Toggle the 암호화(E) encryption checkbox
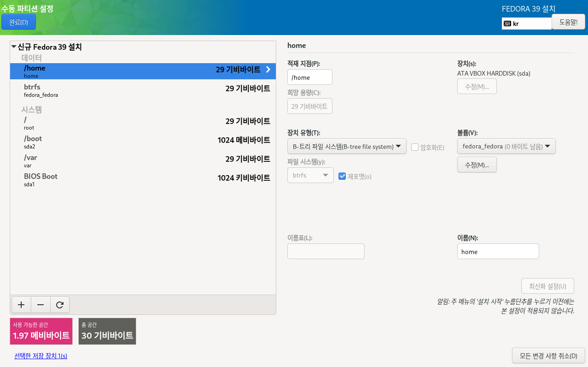The width and height of the screenshot is (588, 367). [415, 147]
